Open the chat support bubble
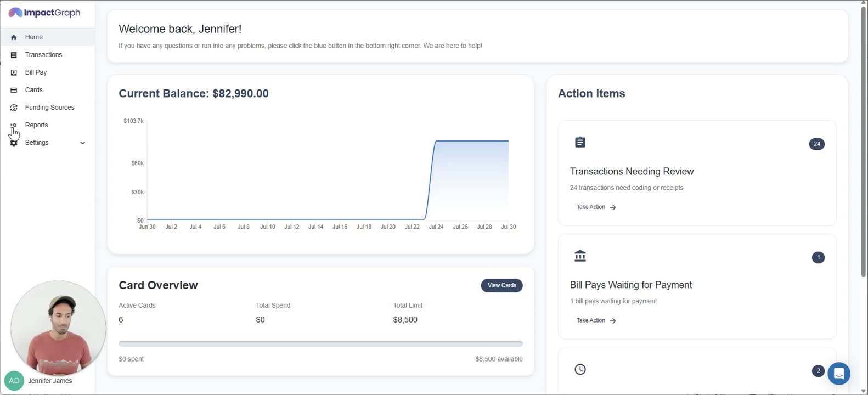 [x=838, y=374]
